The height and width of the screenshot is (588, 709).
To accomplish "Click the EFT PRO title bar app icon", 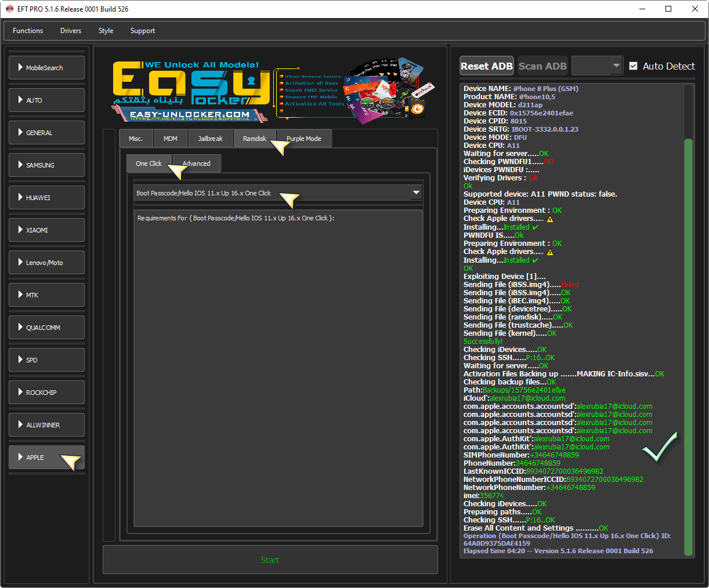I will coord(9,9).
